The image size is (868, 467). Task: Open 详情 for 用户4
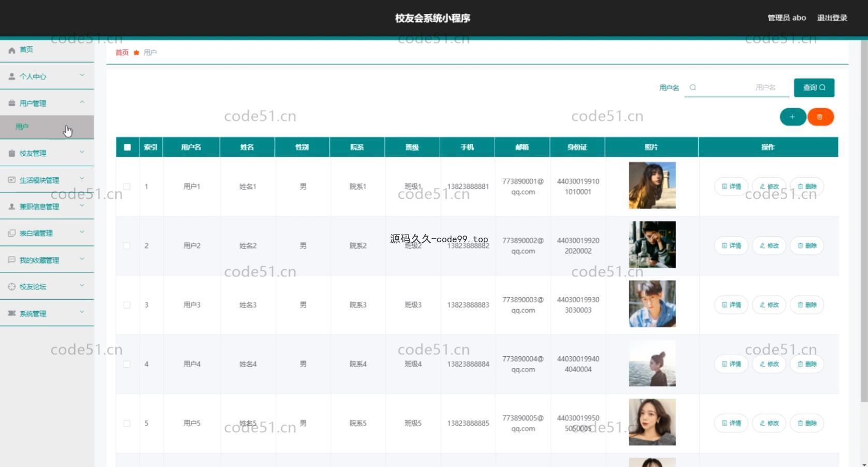point(731,364)
